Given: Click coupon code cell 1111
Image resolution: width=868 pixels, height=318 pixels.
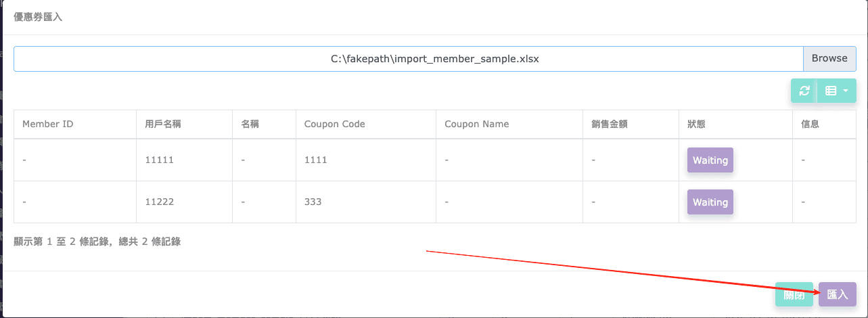Looking at the screenshot, I should point(315,160).
